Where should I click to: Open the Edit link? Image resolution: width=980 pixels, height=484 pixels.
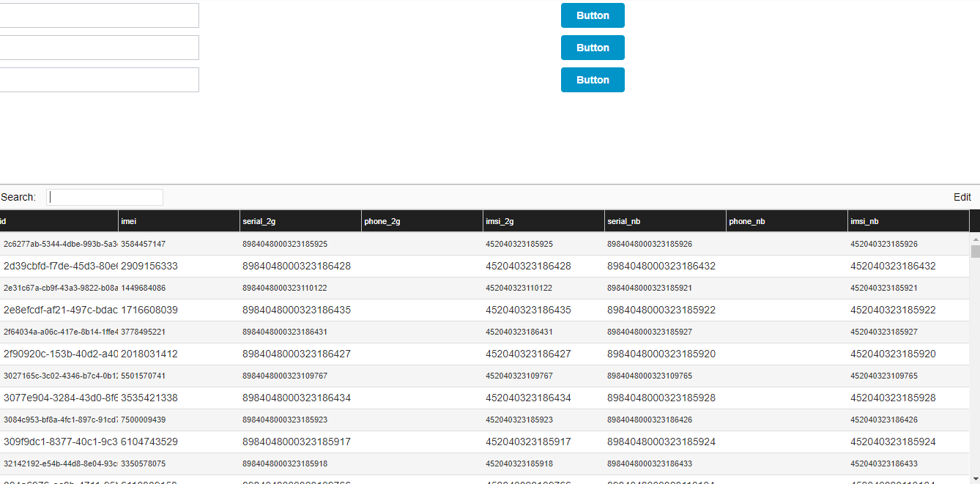click(962, 197)
